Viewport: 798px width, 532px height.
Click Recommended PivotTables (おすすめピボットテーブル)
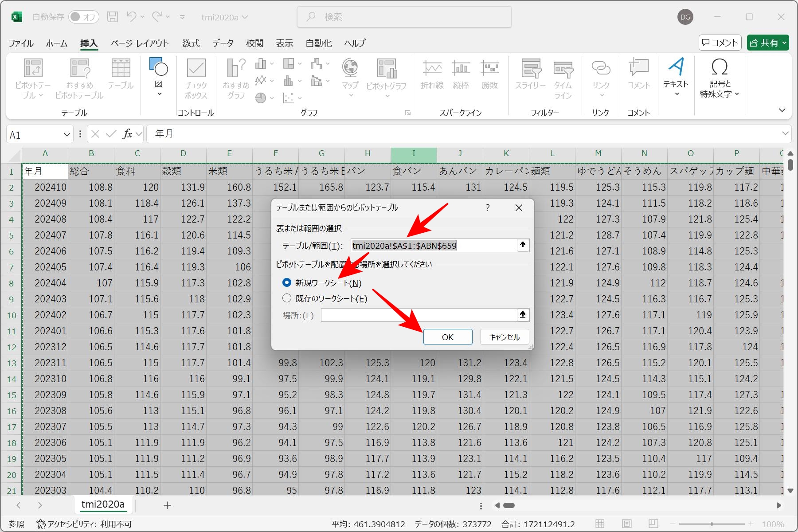coord(79,78)
